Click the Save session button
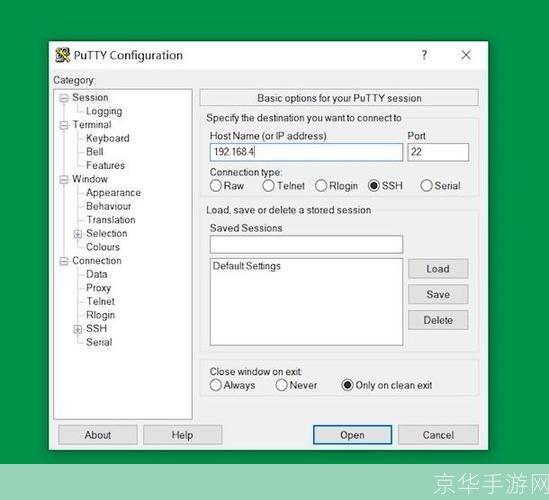Screen dimensions: 549x500 [438, 294]
